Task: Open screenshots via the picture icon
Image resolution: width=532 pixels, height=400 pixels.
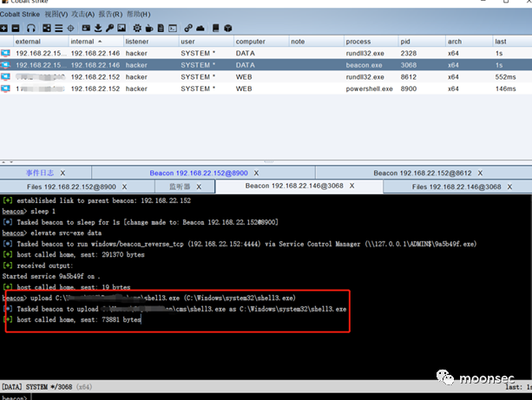Action: click(x=122, y=28)
